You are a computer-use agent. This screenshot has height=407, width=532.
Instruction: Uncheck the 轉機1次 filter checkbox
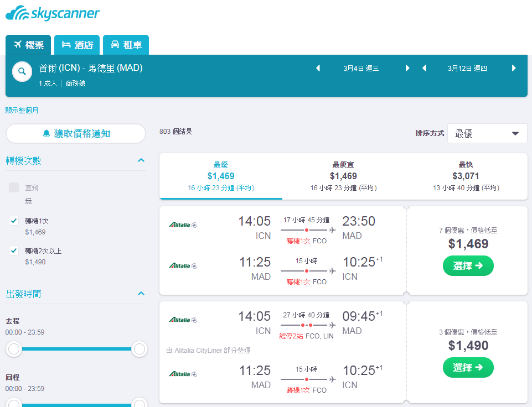tap(14, 221)
